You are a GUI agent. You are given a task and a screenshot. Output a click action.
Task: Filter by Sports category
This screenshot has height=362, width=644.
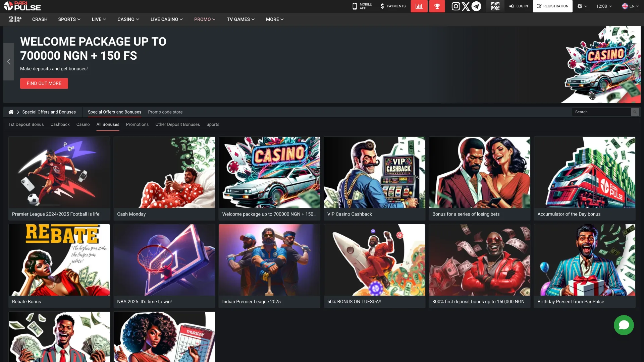pyautogui.click(x=213, y=124)
